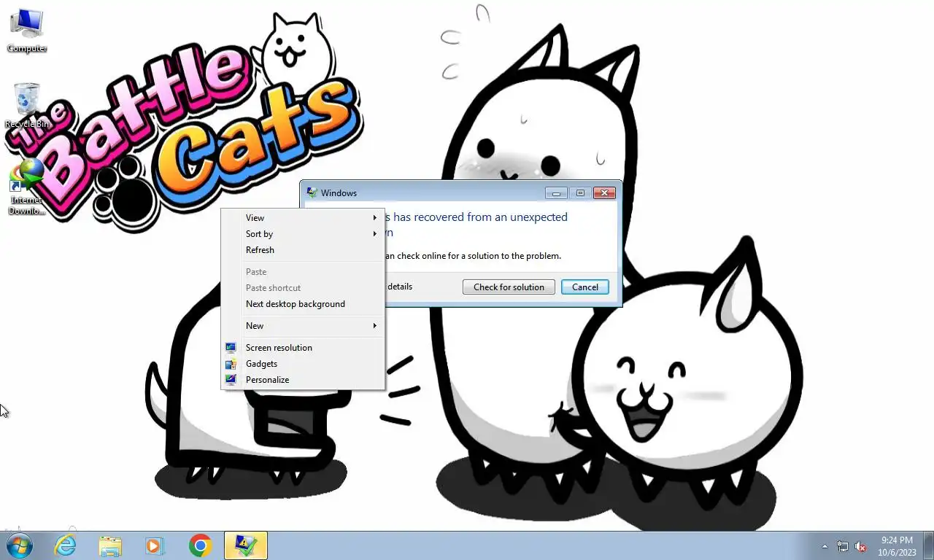Open the network status tray icon
The width and height of the screenshot is (934, 560).
tap(843, 546)
